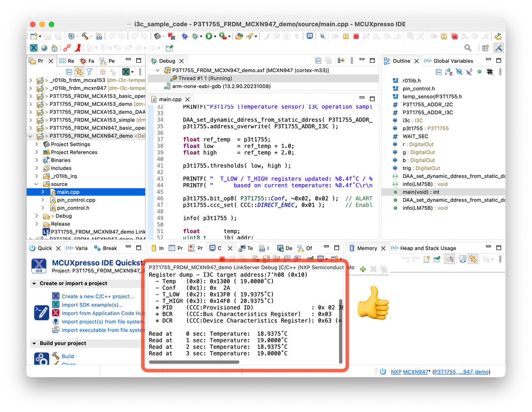
Task: Close the Quick view tab
Action: (x=58, y=248)
